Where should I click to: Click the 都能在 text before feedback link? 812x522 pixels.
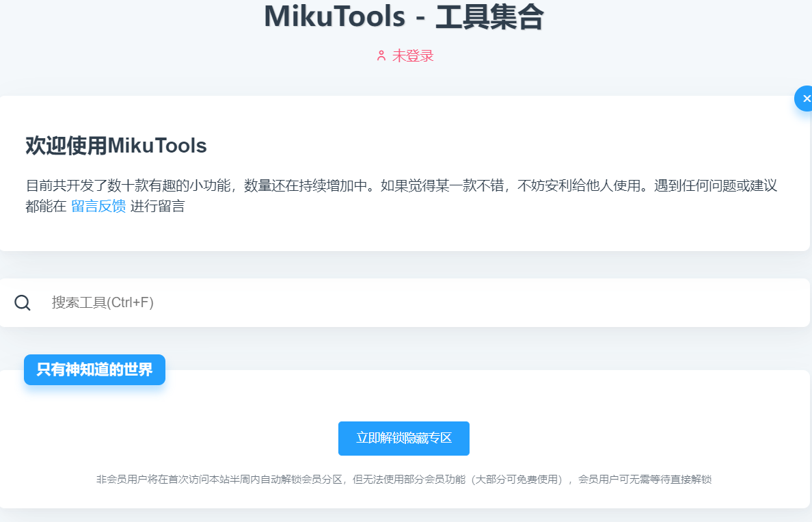coord(46,206)
